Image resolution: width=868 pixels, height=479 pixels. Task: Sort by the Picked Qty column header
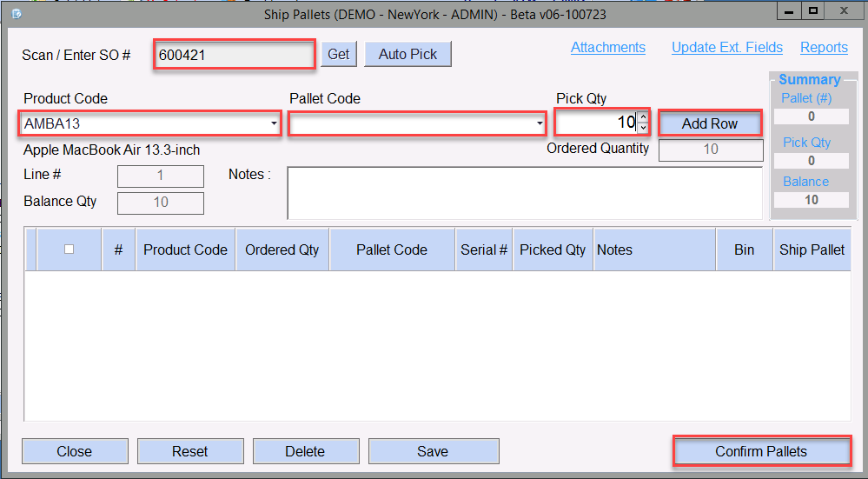click(x=553, y=249)
